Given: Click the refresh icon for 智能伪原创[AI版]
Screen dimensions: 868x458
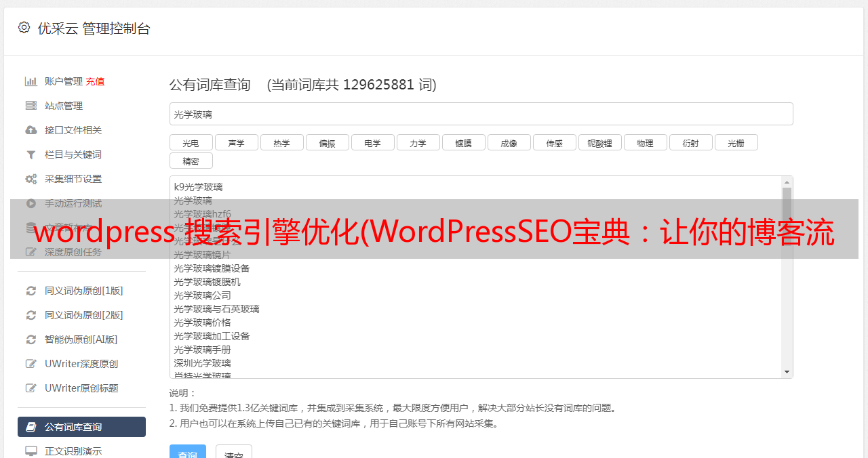Looking at the screenshot, I should (31, 339).
